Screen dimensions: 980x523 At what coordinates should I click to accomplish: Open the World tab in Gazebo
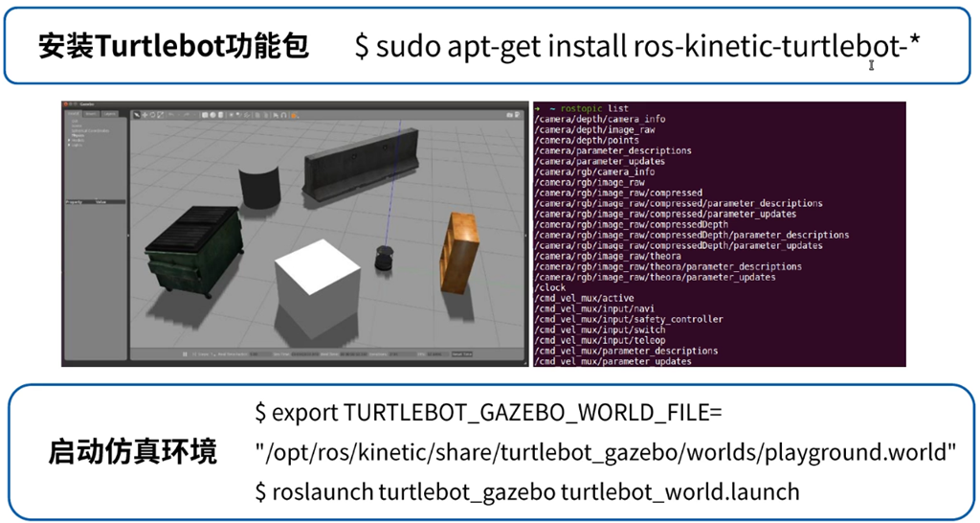coord(73,114)
